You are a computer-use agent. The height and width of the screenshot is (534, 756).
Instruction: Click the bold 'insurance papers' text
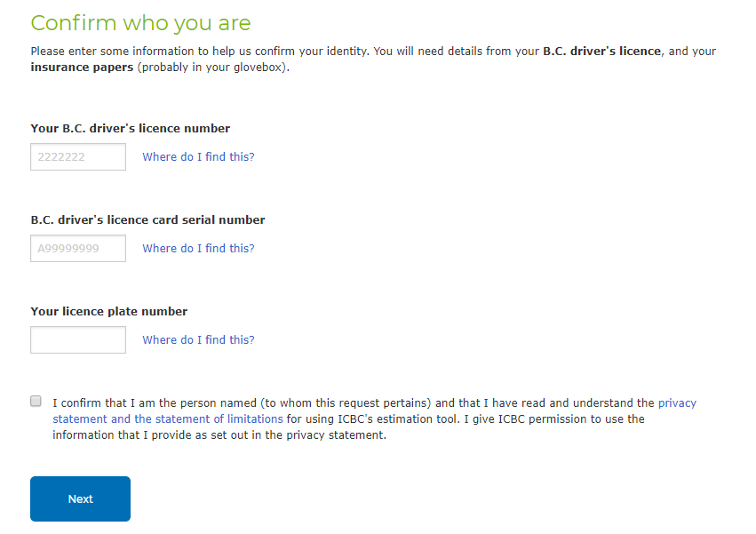(x=82, y=67)
